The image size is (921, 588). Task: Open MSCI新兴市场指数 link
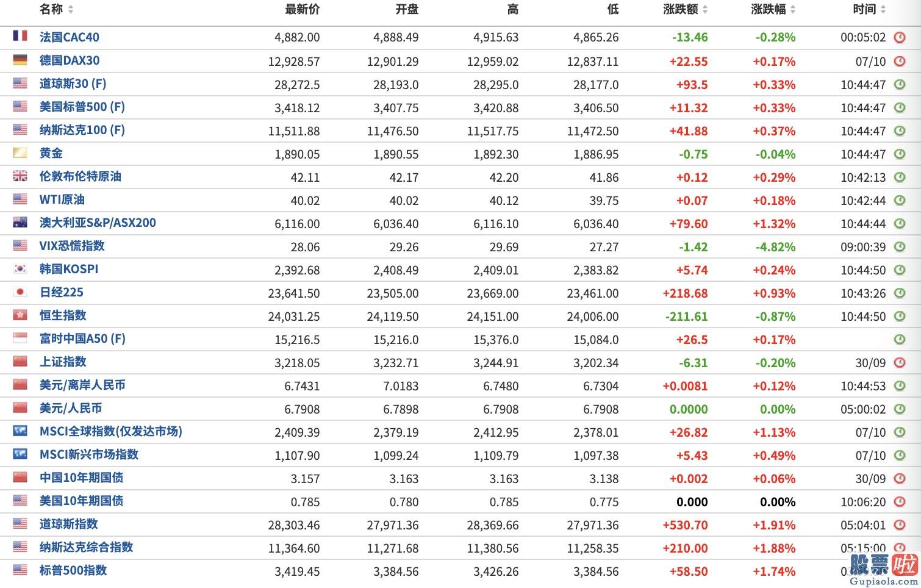click(89, 454)
